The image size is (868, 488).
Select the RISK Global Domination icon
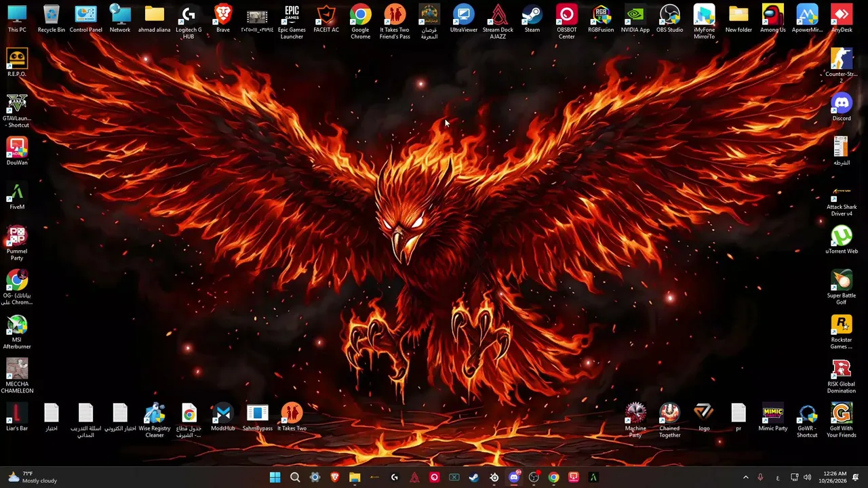(x=842, y=376)
